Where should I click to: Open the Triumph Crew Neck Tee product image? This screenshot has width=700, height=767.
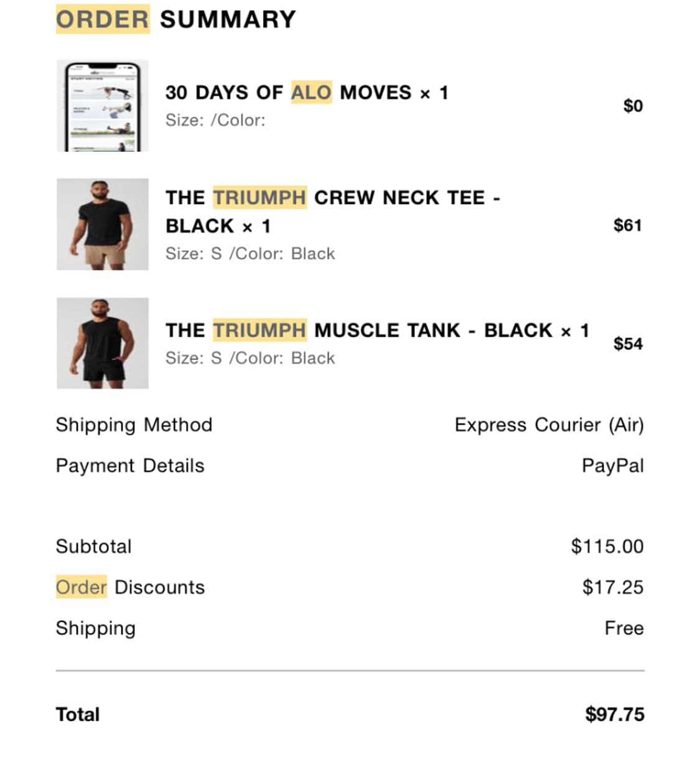103,224
